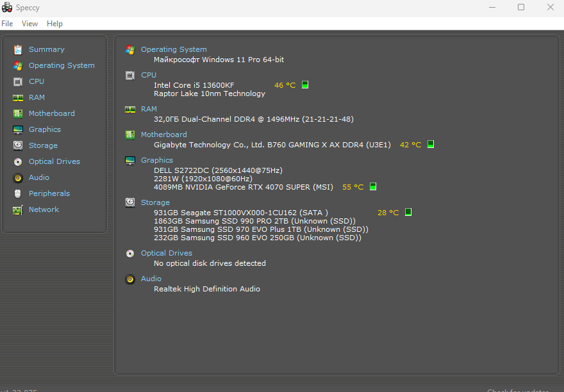The width and height of the screenshot is (564, 392).
Task: Open the View menu
Action: [30, 24]
